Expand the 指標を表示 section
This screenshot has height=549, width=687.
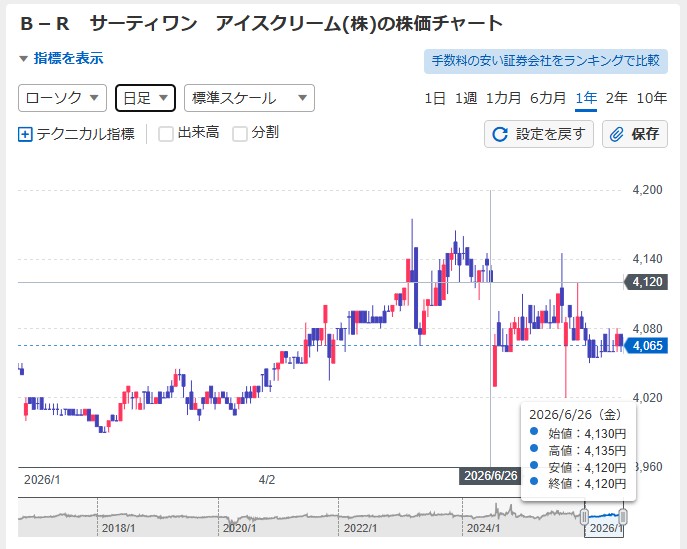(x=61, y=58)
